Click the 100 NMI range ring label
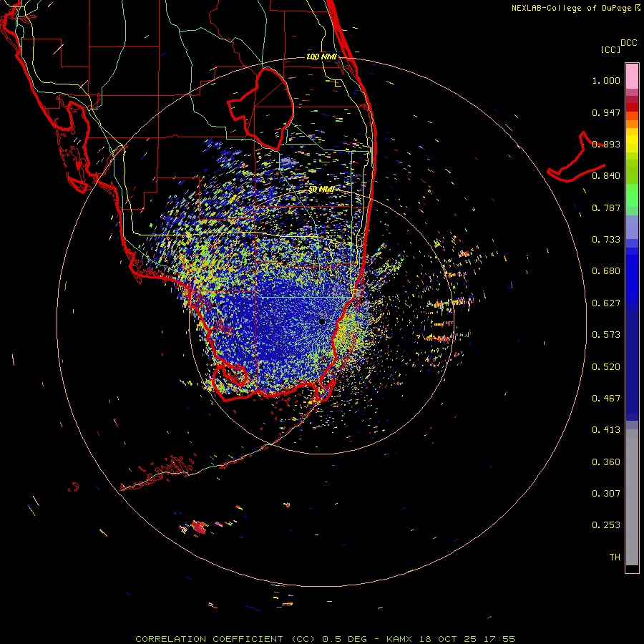644x644 pixels. coord(321,57)
